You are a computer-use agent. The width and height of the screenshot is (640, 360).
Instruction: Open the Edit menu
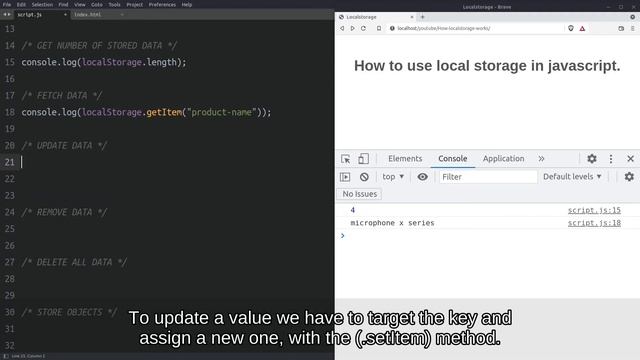21,4
